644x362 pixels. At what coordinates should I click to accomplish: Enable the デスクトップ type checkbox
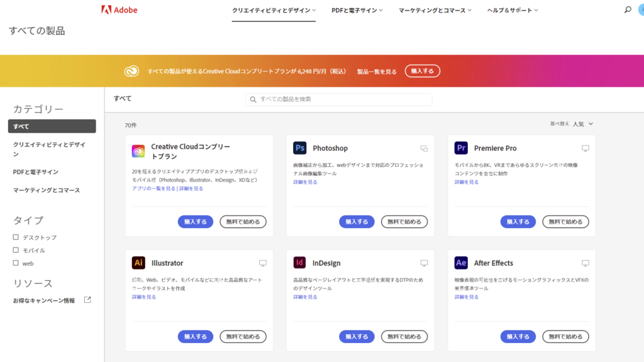tap(16, 237)
